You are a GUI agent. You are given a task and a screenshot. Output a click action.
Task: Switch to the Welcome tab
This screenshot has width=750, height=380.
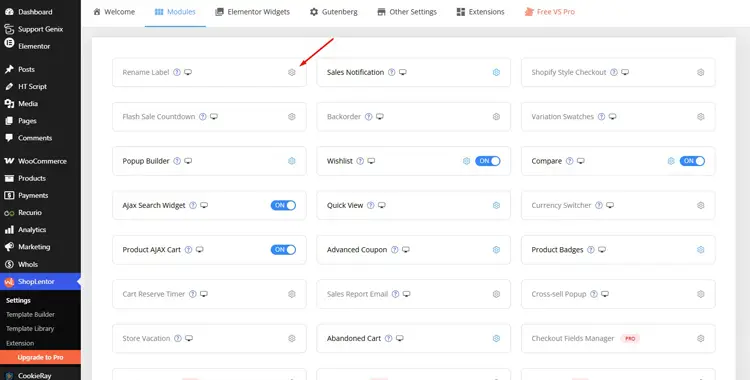(x=114, y=12)
